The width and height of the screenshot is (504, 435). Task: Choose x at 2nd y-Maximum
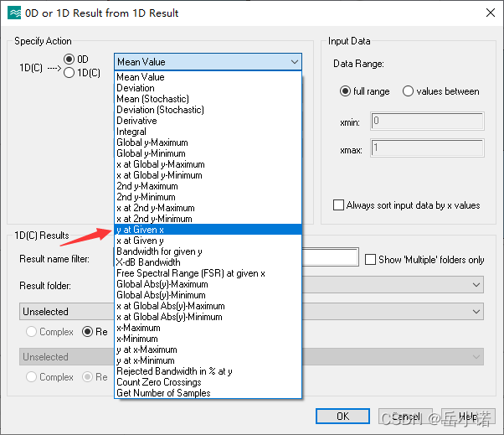208,208
